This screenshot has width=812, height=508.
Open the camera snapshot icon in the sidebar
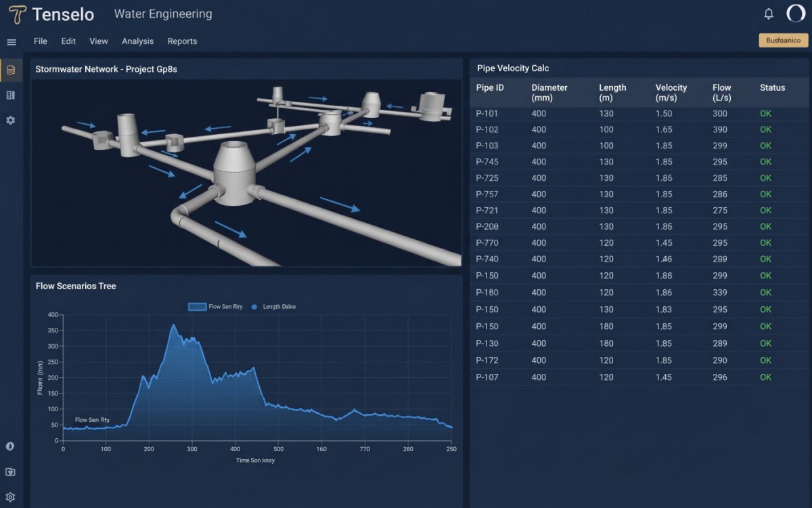10,472
